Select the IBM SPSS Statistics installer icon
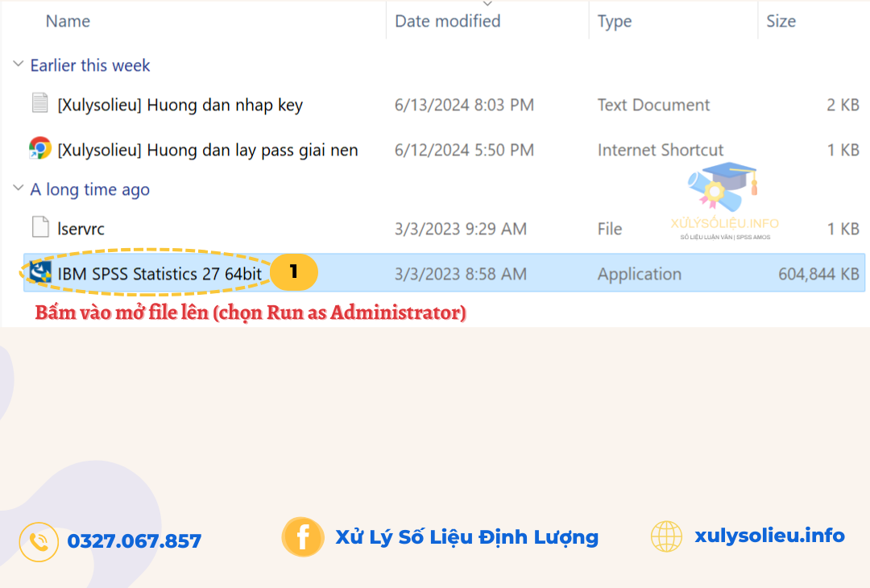This screenshot has width=870, height=588. click(x=40, y=271)
